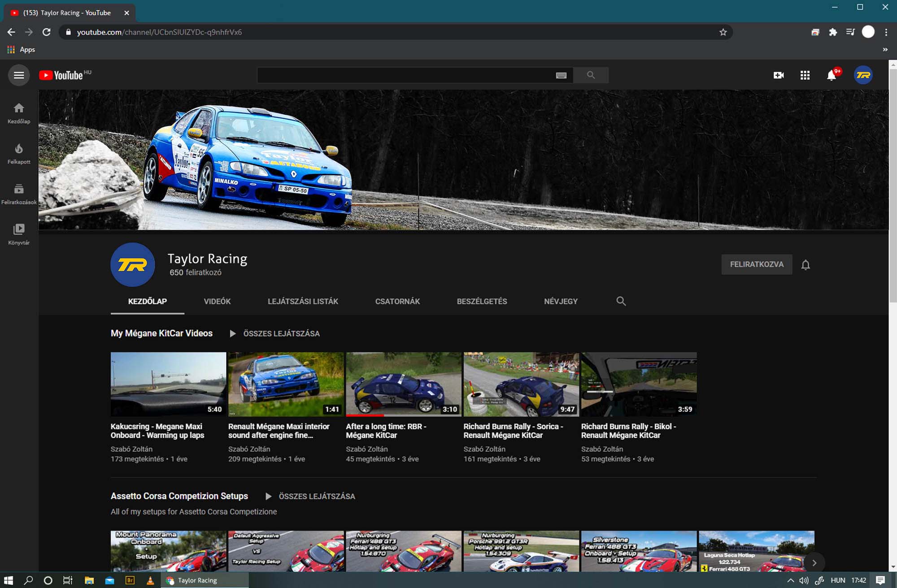Screen dimensions: 897x588
Task: Open Mount Panorama Onboard Setup thumbnail
Action: tap(168, 551)
